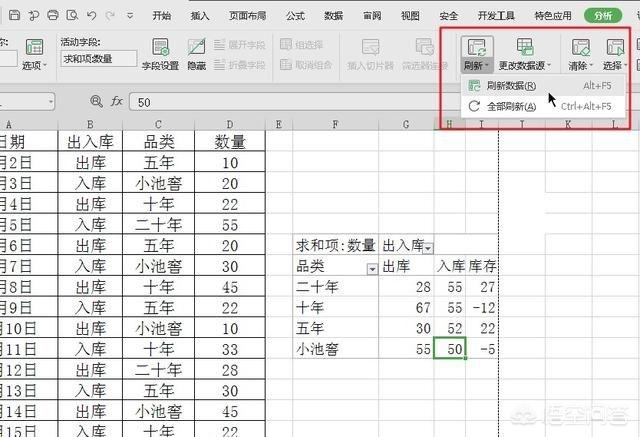Open the 特色应用 tab

click(553, 16)
